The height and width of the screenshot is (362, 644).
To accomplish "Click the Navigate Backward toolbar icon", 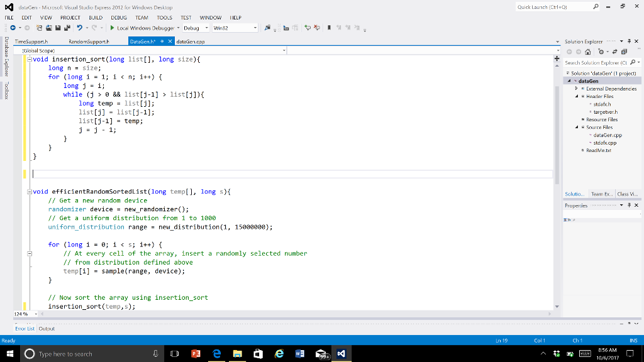I will tap(13, 28).
